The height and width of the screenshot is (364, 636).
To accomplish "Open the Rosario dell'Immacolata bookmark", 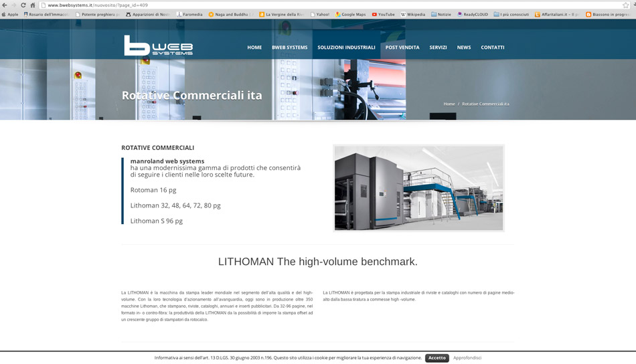I will [x=46, y=14].
